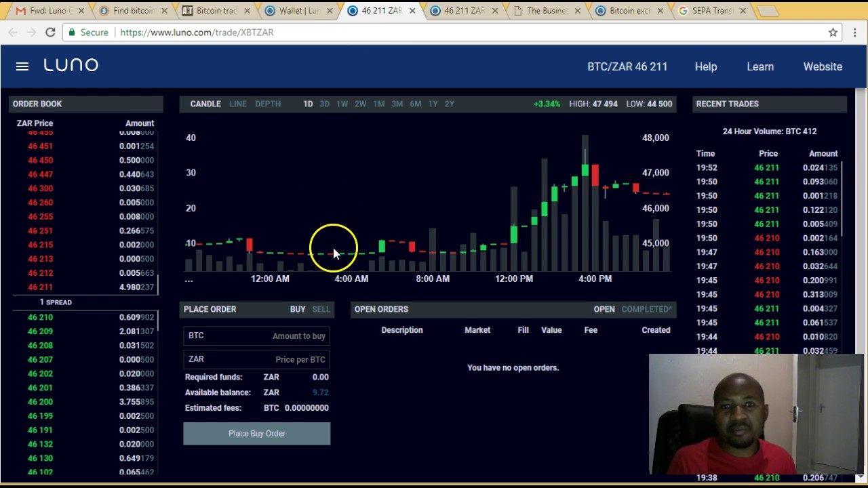Click bid price 46 210 row
868x488 pixels.
click(85, 317)
